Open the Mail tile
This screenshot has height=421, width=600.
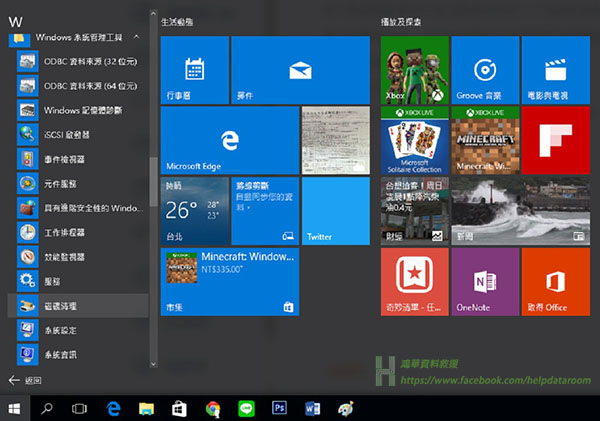[300, 71]
